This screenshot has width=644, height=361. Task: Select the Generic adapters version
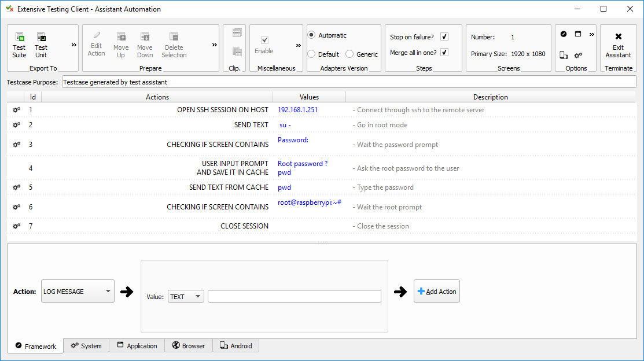349,54
